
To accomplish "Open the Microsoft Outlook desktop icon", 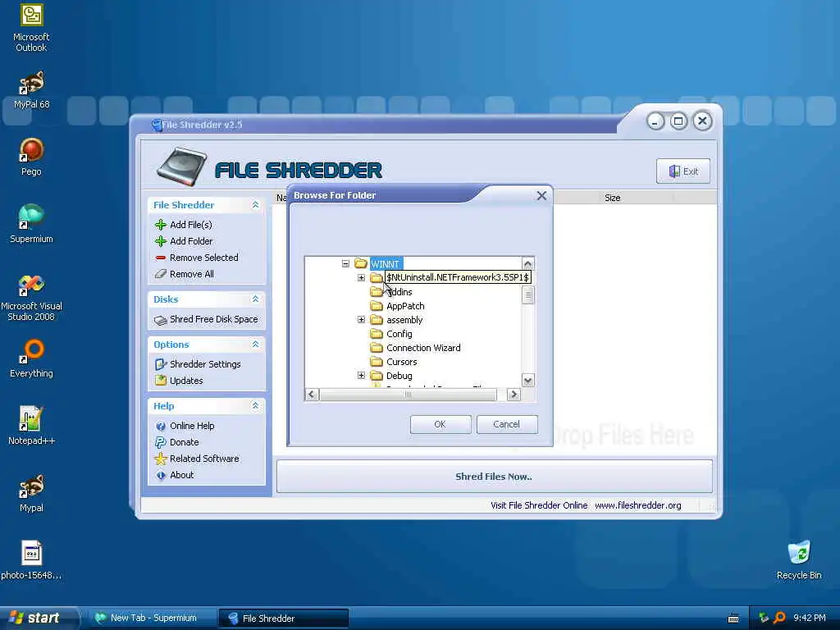I will pos(31,28).
